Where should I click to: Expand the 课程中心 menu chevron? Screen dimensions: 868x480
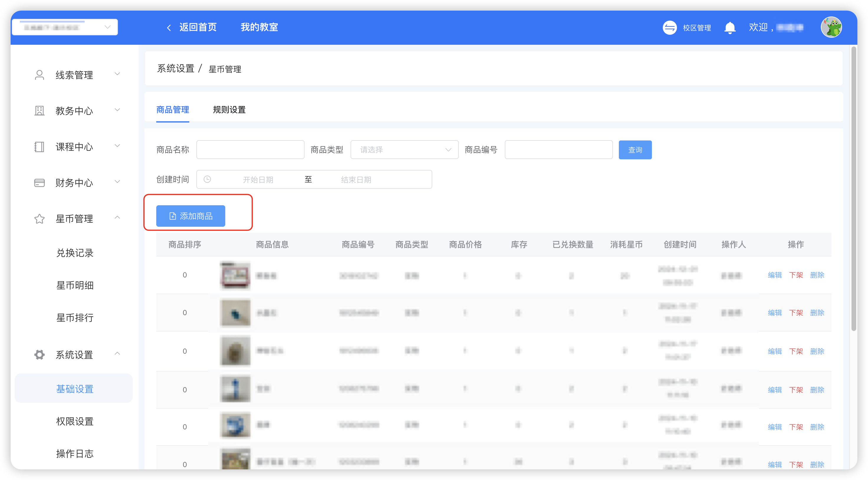point(117,146)
